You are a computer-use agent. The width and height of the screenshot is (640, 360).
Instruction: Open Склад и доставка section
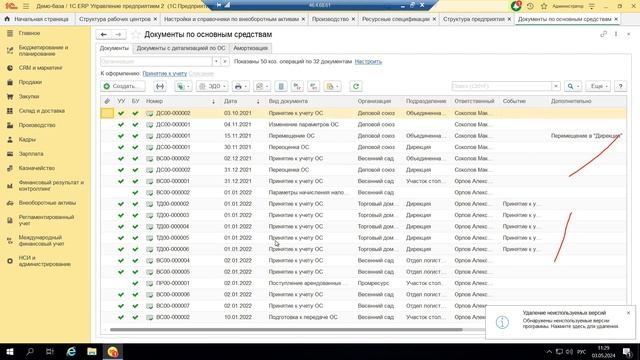(x=42, y=111)
